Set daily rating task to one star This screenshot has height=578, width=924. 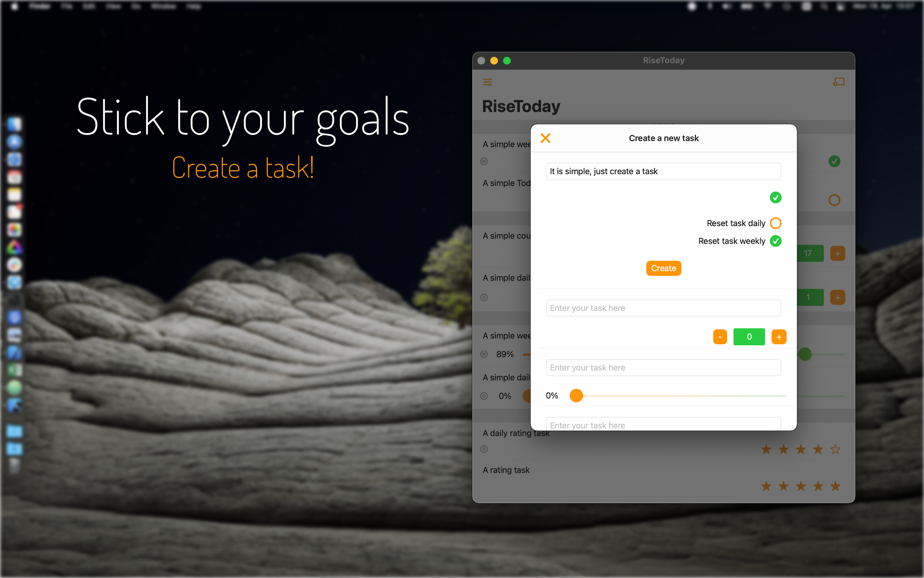[766, 449]
